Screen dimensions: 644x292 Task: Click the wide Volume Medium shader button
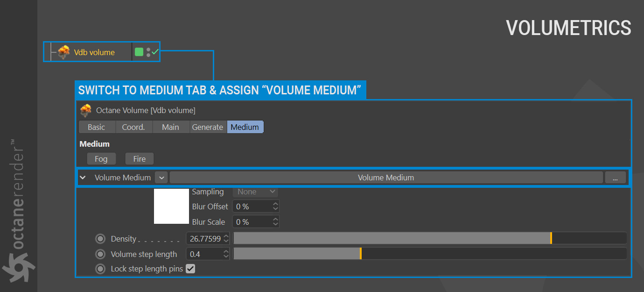385,178
